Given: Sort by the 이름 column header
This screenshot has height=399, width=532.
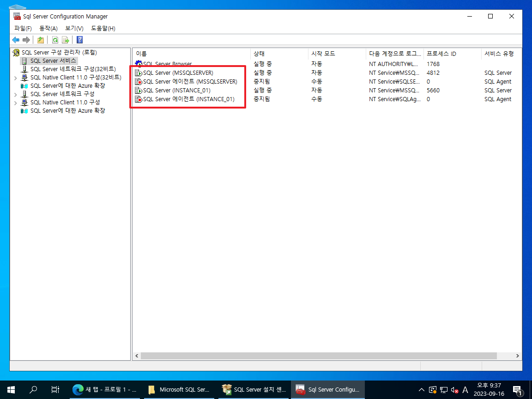Looking at the screenshot, I should [191, 54].
